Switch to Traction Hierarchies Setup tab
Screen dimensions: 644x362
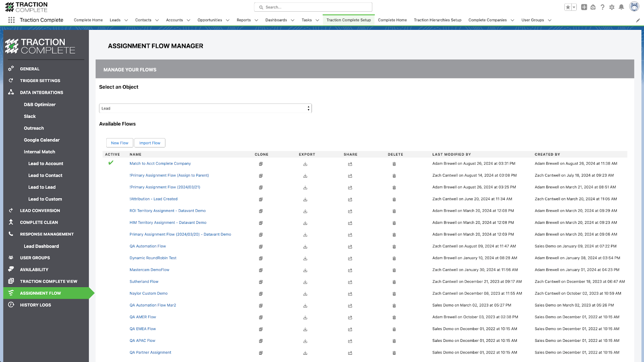(x=438, y=20)
